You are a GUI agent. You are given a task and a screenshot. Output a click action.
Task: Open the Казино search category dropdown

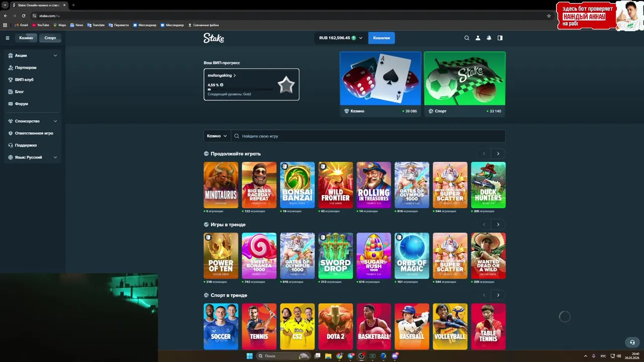[217, 136]
